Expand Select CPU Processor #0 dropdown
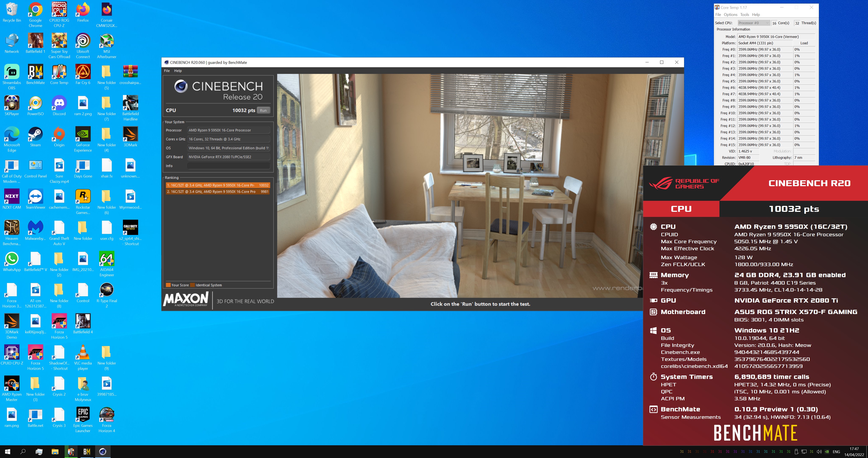The width and height of the screenshot is (868, 458). pos(754,23)
